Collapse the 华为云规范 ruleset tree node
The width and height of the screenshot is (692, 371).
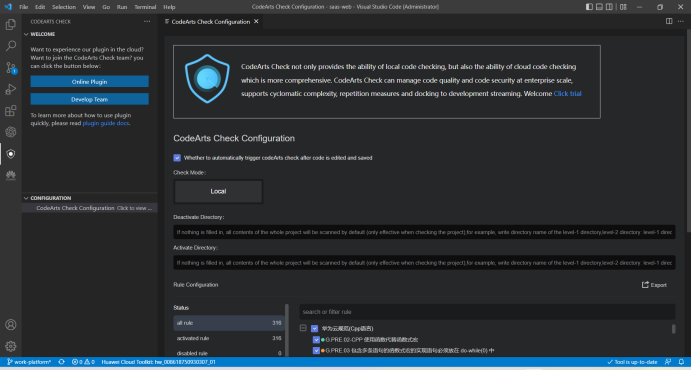(303, 328)
